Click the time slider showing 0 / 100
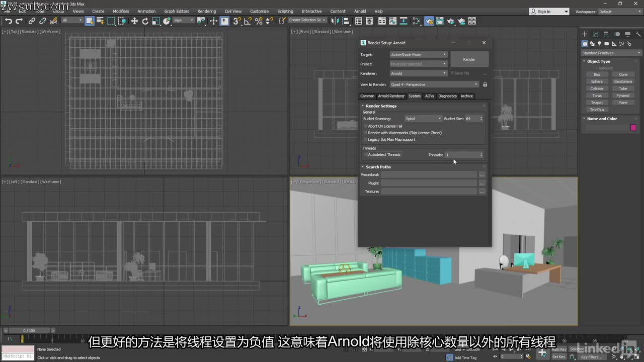Image resolution: width=644 pixels, height=362 pixels. click(x=29, y=330)
